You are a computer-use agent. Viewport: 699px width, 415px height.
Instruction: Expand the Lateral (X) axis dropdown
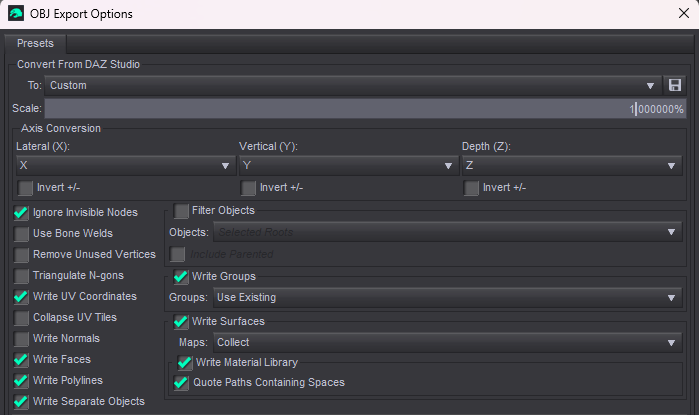coord(123,165)
